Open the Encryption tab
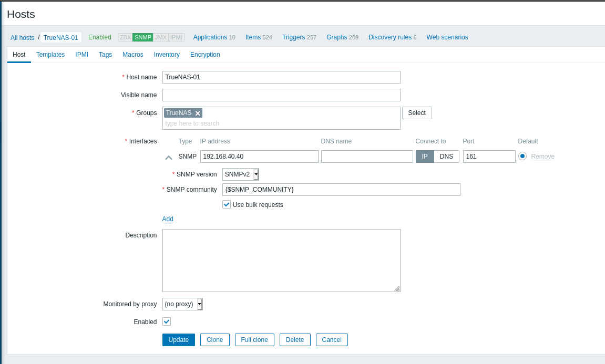This screenshot has width=605, height=364. (x=206, y=55)
